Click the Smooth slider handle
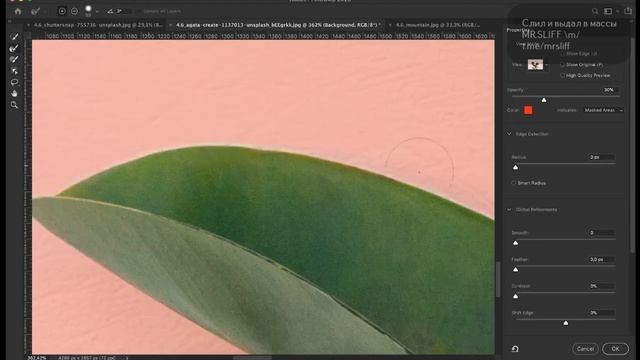 [x=516, y=243]
